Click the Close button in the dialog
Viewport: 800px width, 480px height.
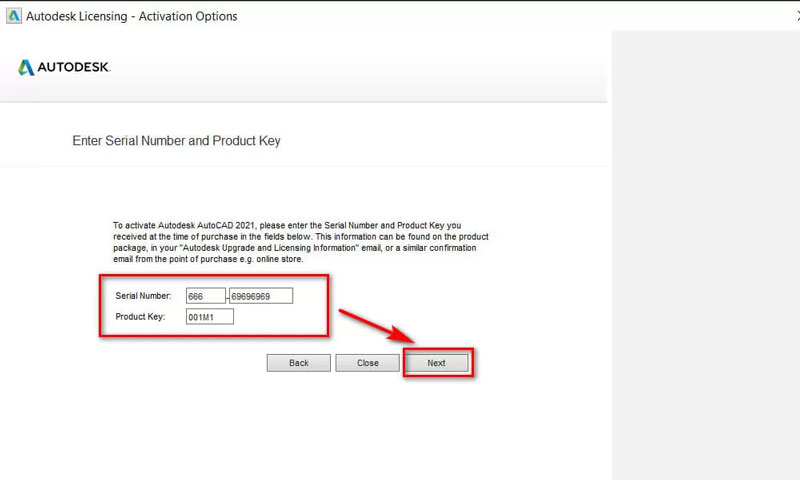pos(367,363)
